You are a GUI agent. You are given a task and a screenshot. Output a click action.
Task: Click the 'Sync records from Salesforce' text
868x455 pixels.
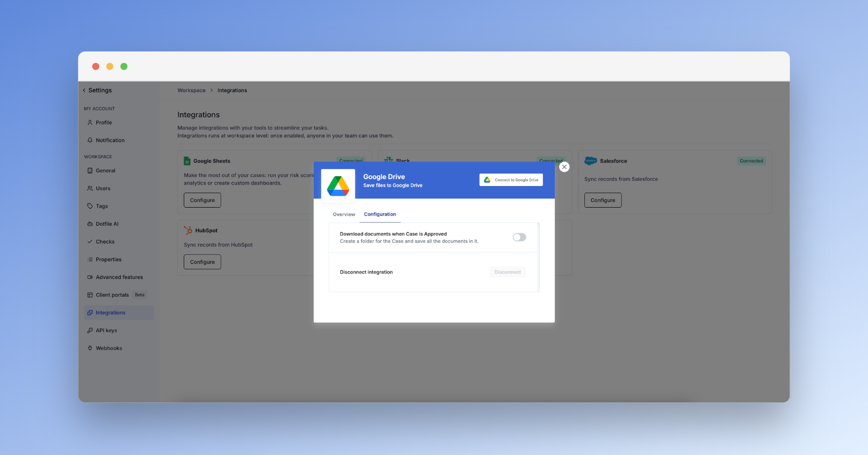(621, 179)
